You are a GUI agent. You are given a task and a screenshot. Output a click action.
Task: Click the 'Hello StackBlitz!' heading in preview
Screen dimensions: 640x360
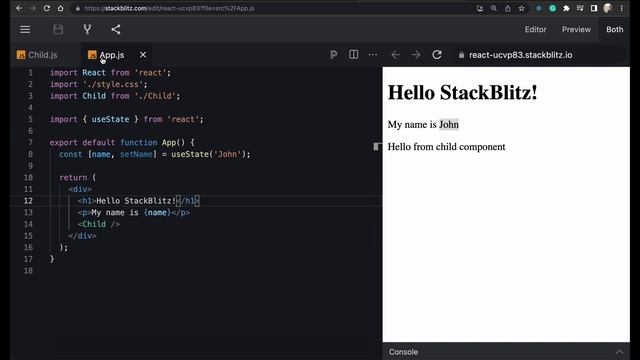pos(462,92)
